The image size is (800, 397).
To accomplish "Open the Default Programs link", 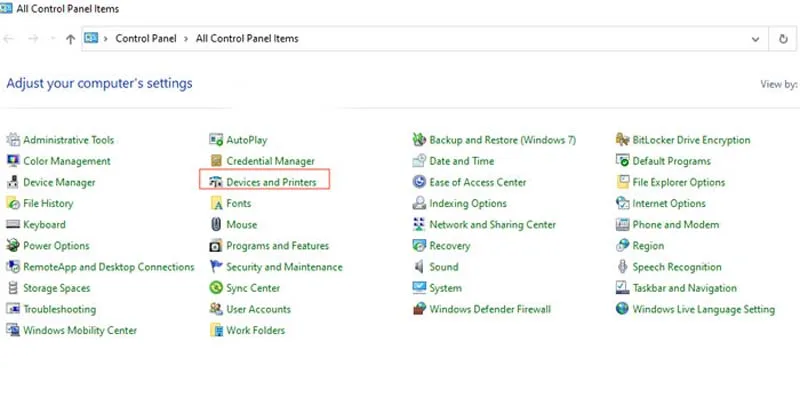I will (671, 161).
